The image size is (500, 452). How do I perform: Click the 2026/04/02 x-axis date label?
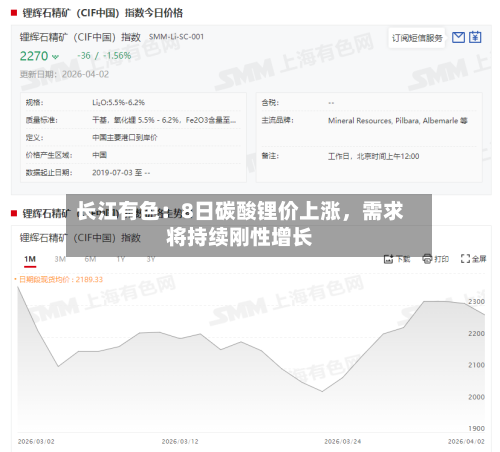point(466,441)
